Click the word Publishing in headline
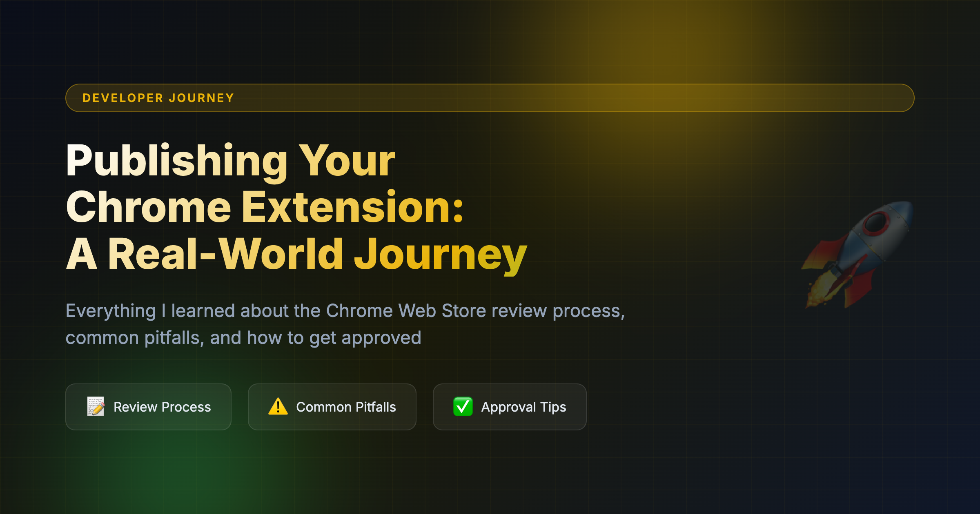Screen dimensions: 980x514 pos(177,161)
